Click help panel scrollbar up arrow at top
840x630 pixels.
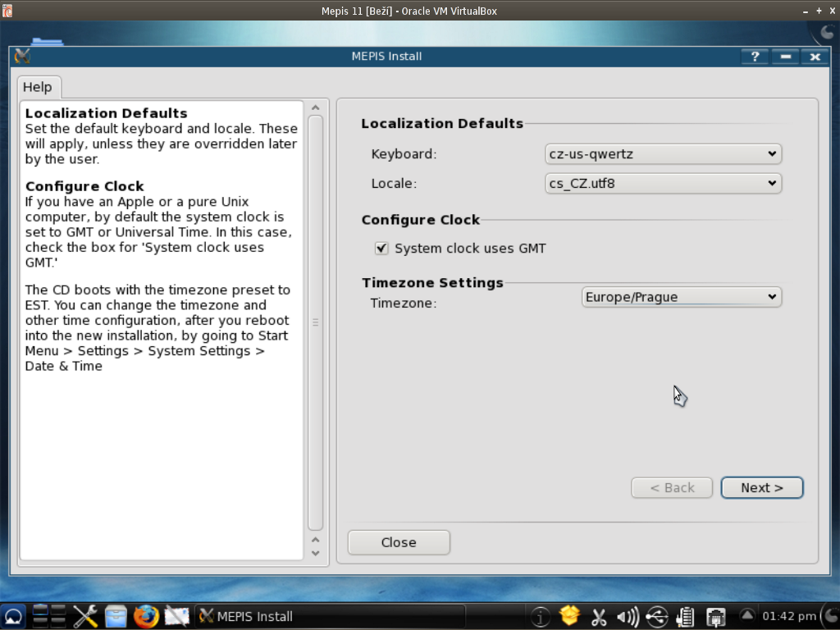pyautogui.click(x=316, y=107)
